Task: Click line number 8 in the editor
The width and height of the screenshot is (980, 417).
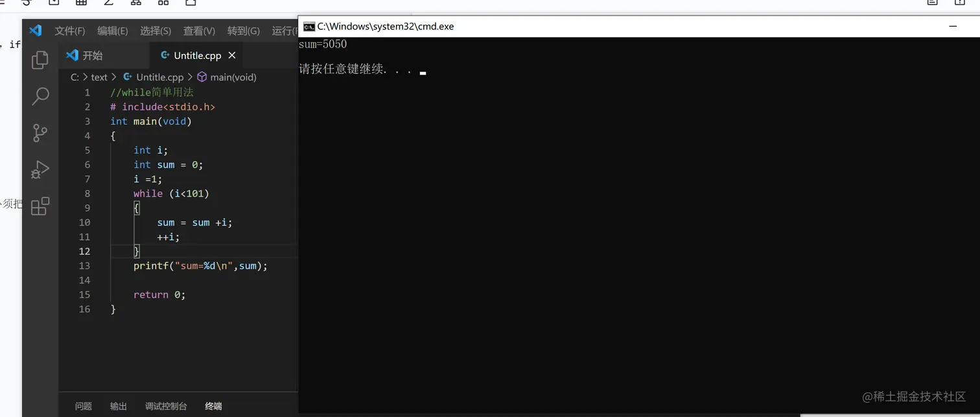Action: tap(87, 193)
